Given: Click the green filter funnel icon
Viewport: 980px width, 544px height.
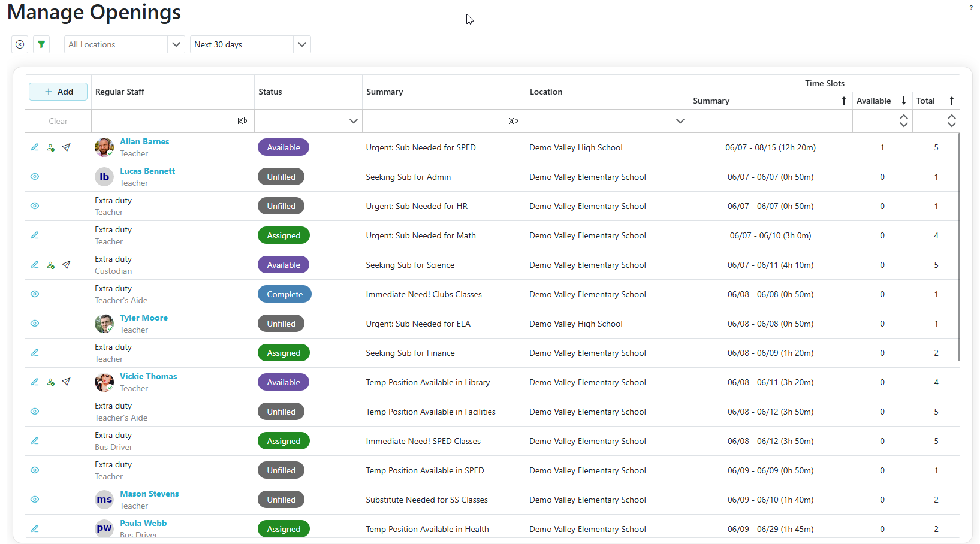Looking at the screenshot, I should [x=41, y=44].
